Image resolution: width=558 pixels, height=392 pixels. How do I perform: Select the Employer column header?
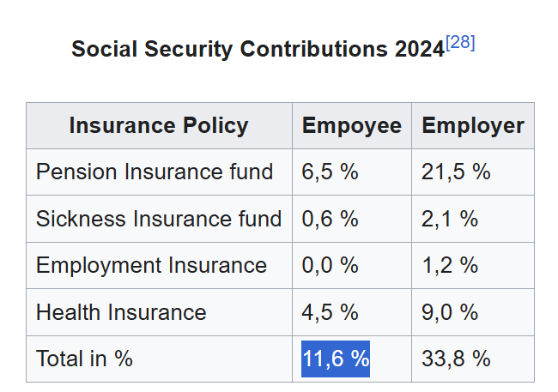tap(473, 126)
